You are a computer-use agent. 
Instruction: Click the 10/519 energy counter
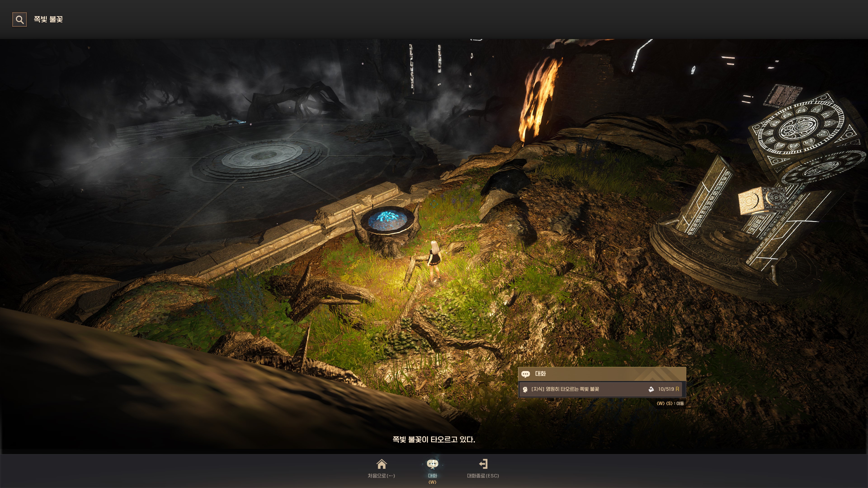(666, 389)
